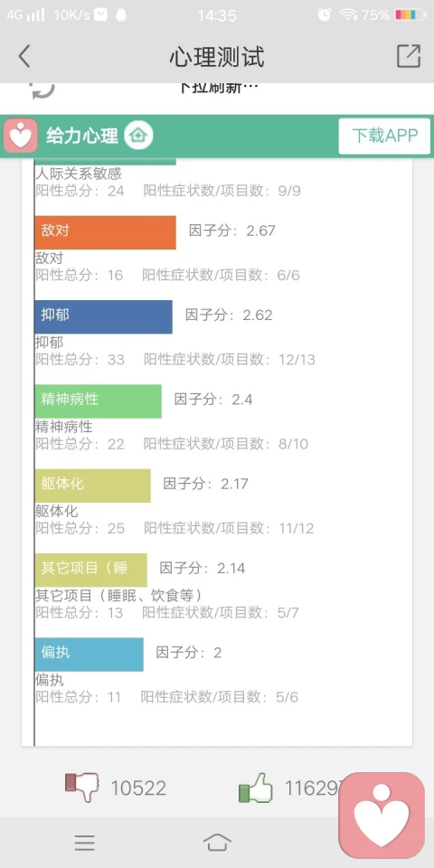This screenshot has height=868, width=434.
Task: Click the refresh circular arrow icon
Action: click(x=42, y=90)
